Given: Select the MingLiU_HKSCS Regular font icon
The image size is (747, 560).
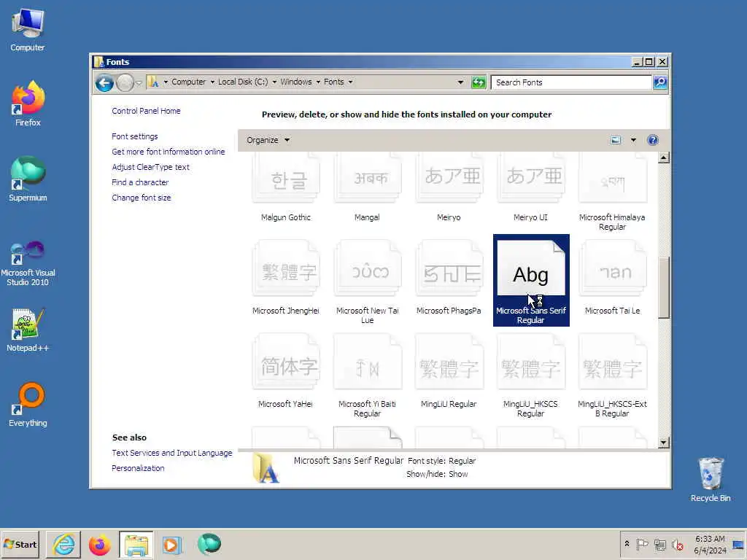Looking at the screenshot, I should point(531,362).
